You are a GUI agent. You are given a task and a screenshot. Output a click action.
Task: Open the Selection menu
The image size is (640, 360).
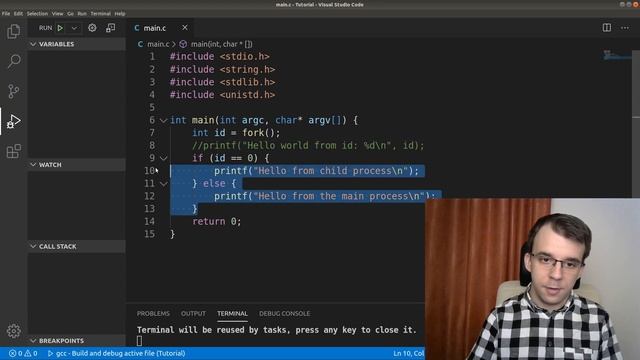click(x=37, y=13)
